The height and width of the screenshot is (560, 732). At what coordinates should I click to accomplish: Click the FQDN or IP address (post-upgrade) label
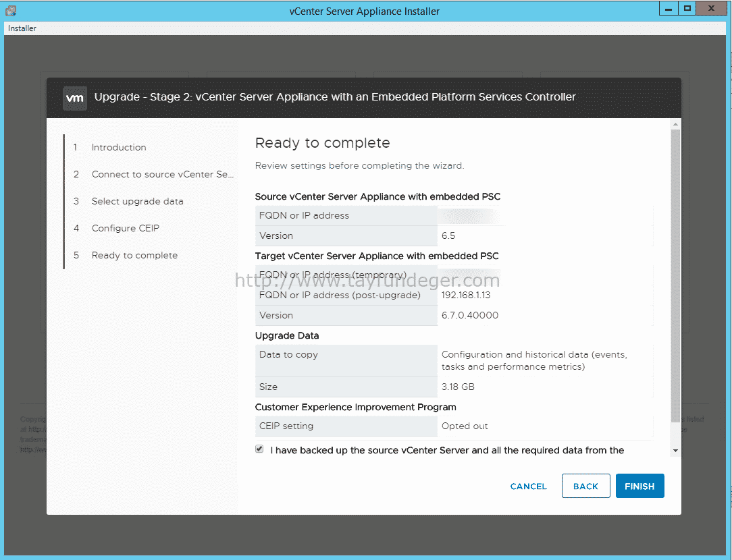340,295
